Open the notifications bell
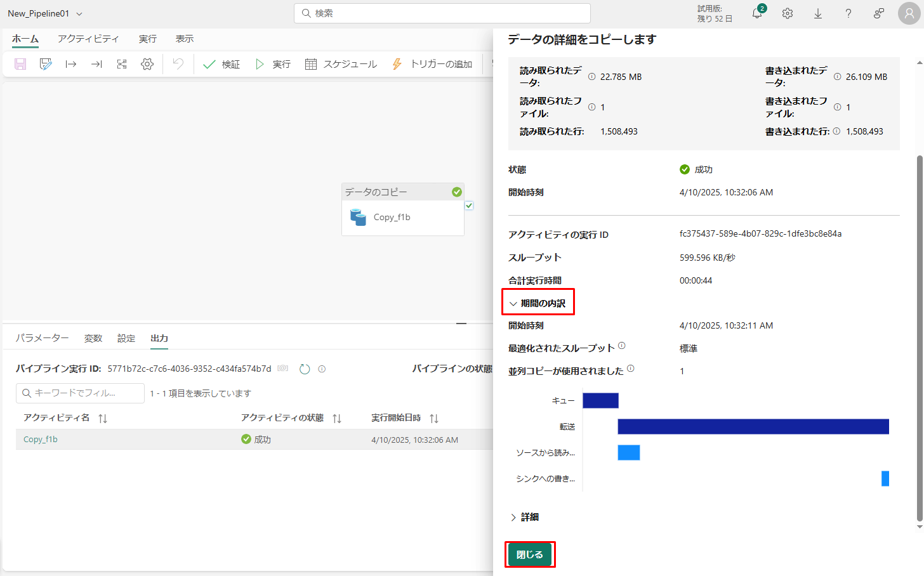The height and width of the screenshot is (576, 924). 757,13
